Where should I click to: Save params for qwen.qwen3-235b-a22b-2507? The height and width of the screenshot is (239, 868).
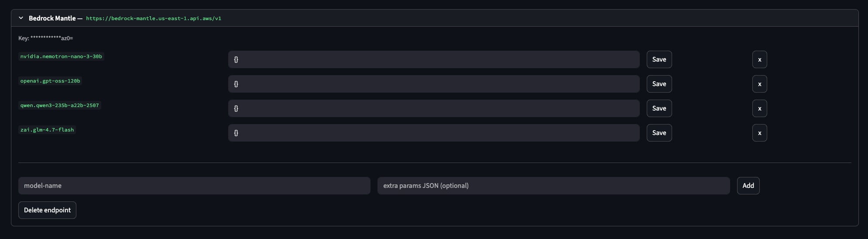click(659, 108)
